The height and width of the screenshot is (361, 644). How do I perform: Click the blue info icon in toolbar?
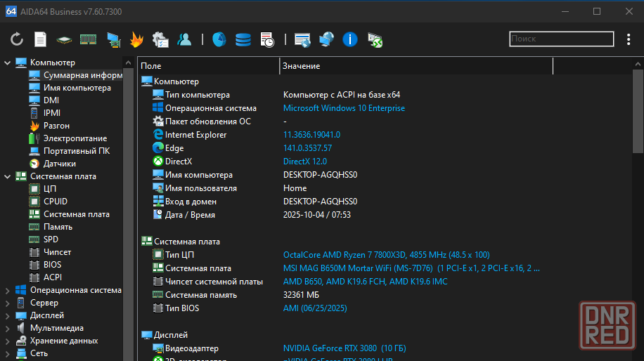click(x=350, y=39)
